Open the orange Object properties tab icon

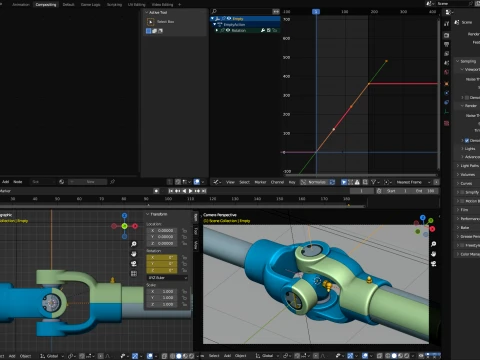click(x=447, y=84)
